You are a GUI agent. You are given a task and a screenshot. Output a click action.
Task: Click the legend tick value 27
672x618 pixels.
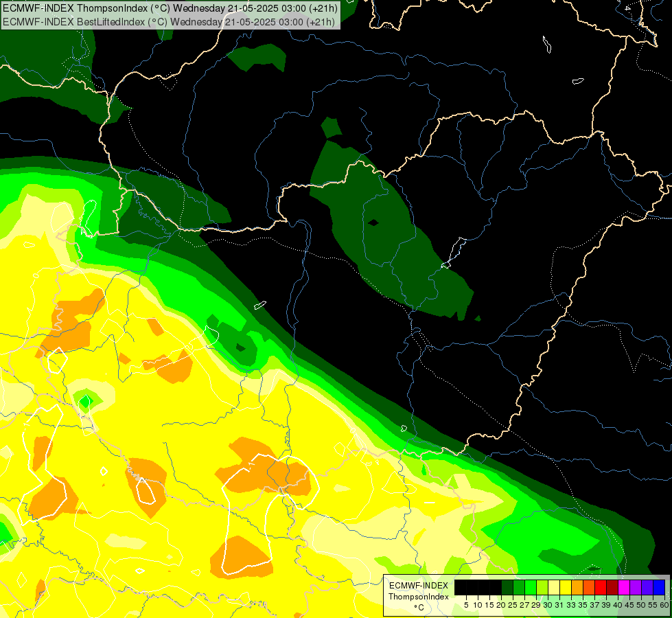[524, 605]
